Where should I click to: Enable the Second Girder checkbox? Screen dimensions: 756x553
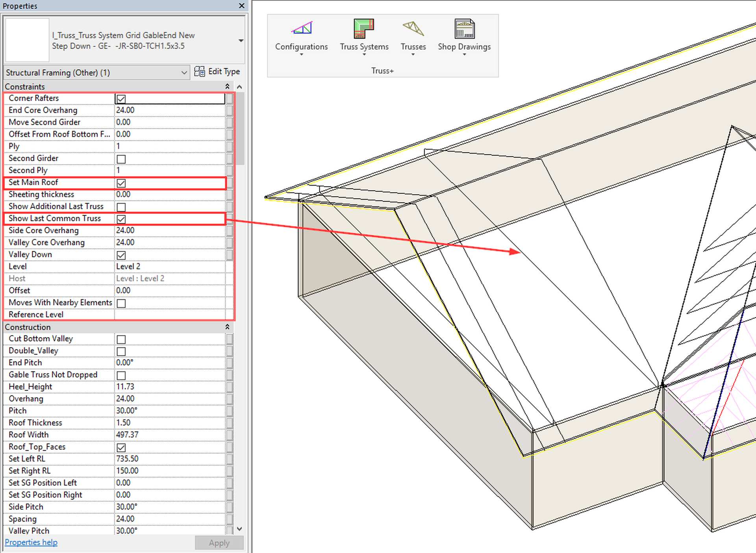(x=121, y=159)
